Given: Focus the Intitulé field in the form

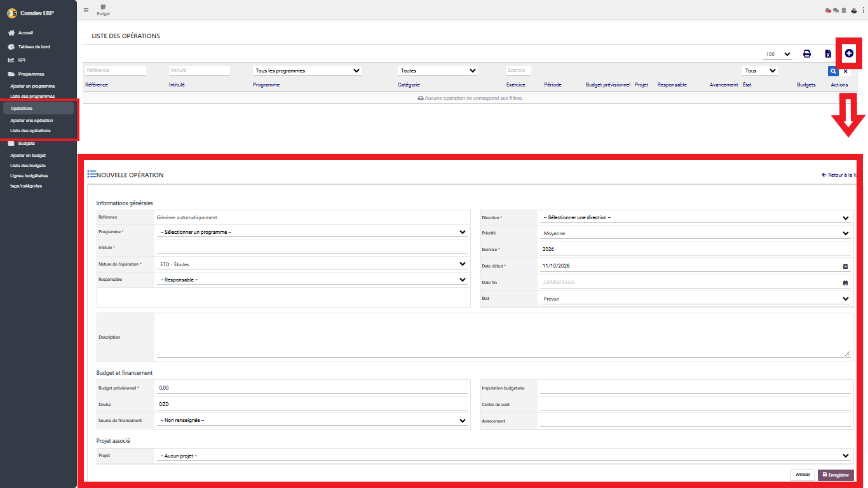Looking at the screenshot, I should pos(312,248).
